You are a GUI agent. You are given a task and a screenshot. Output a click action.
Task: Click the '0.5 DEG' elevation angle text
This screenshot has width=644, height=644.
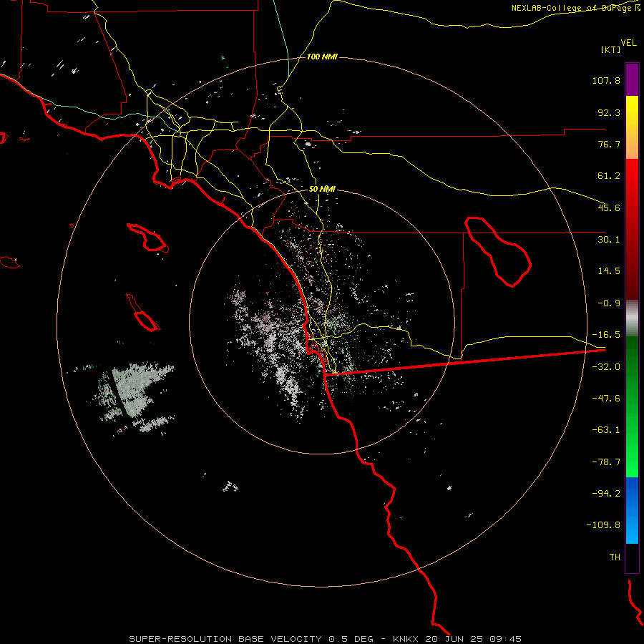click(351, 639)
